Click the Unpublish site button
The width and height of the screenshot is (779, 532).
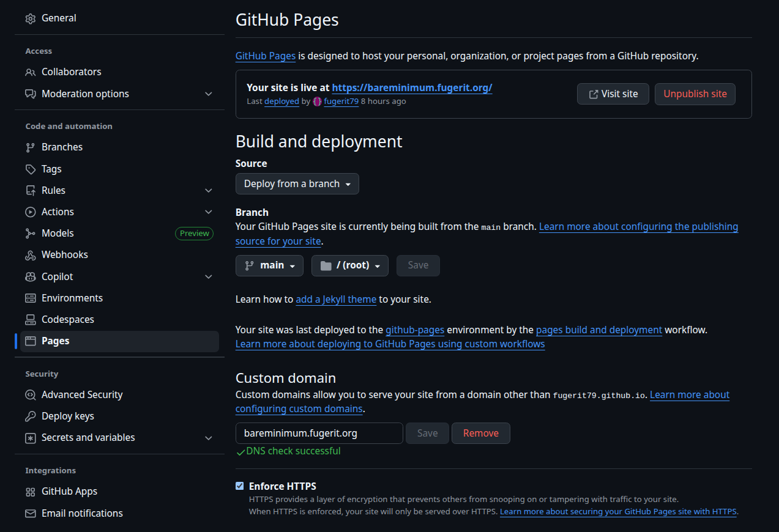[695, 94]
